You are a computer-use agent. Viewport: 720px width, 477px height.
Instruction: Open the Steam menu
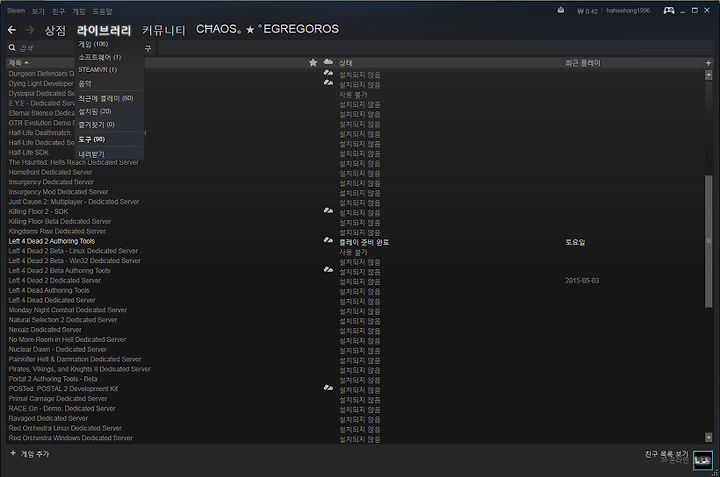coord(16,11)
